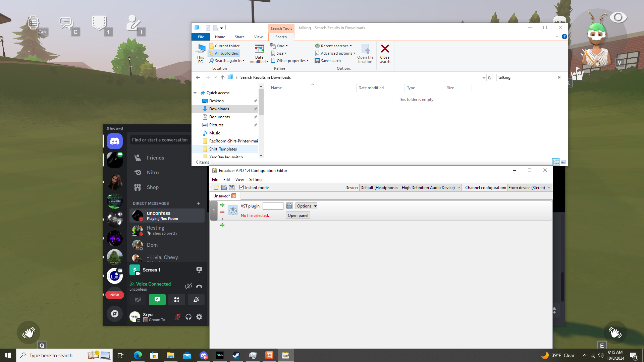Open the Device dropdown in Equalizer APO
The image size is (644, 362).
[410, 187]
